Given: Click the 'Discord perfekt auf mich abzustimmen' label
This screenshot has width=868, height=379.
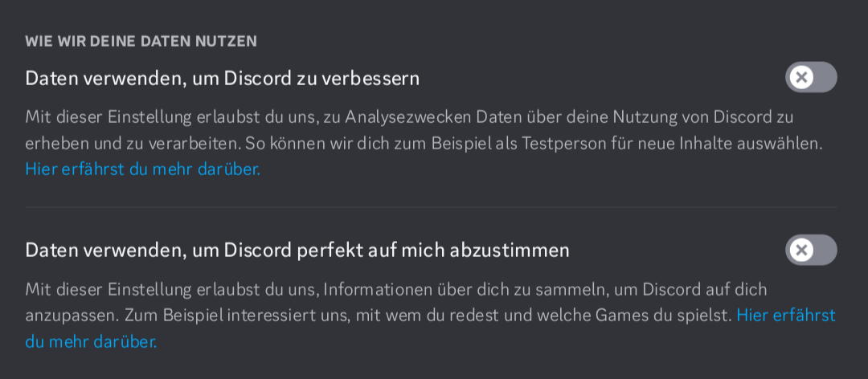Looking at the screenshot, I should pyautogui.click(x=297, y=250).
